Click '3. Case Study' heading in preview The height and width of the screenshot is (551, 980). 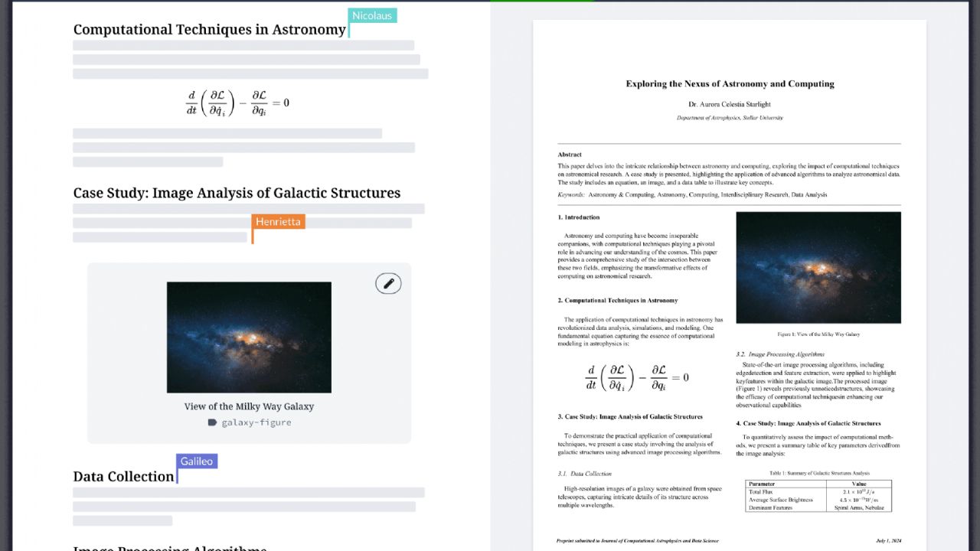click(x=630, y=417)
